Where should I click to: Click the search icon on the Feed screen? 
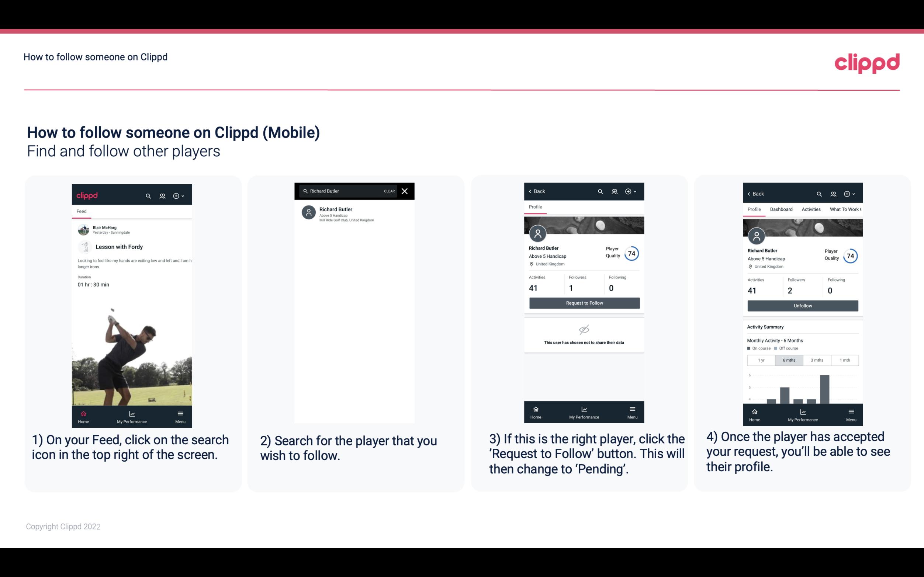[148, 195]
